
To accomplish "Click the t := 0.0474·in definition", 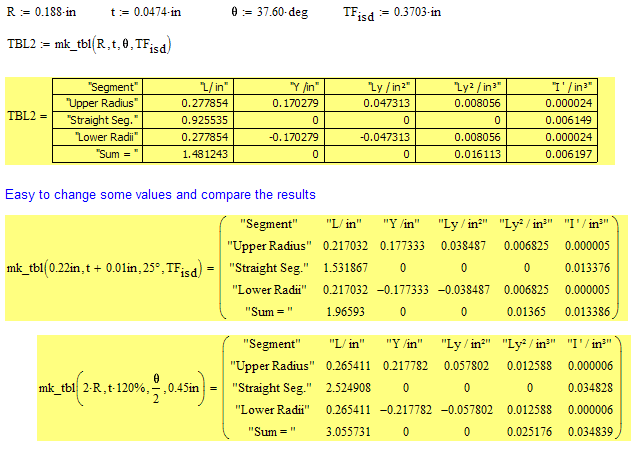I will [x=146, y=12].
